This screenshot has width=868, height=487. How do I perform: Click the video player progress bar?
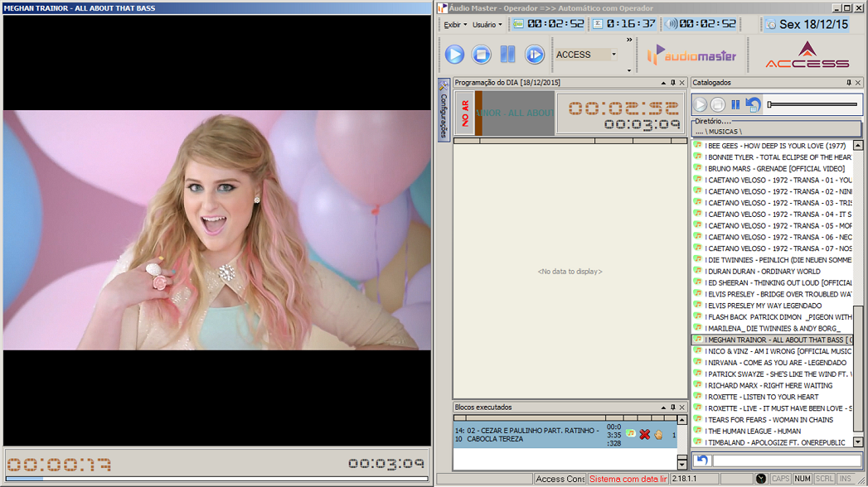(217, 478)
